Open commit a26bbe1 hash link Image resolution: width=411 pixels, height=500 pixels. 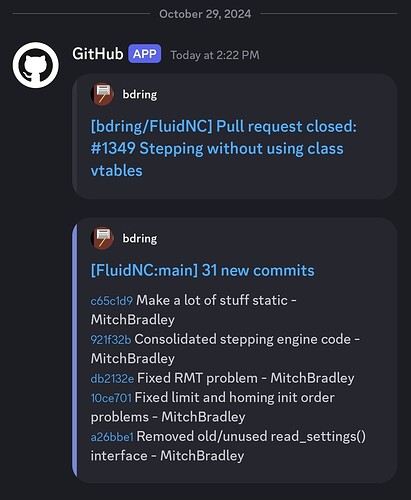pyautogui.click(x=112, y=437)
